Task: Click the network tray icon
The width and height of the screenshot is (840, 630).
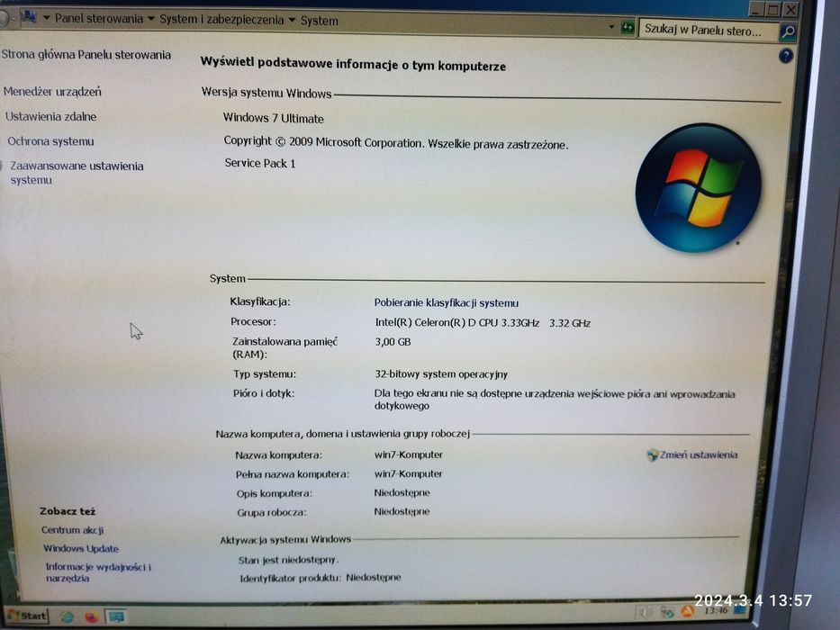Action: coord(667,612)
